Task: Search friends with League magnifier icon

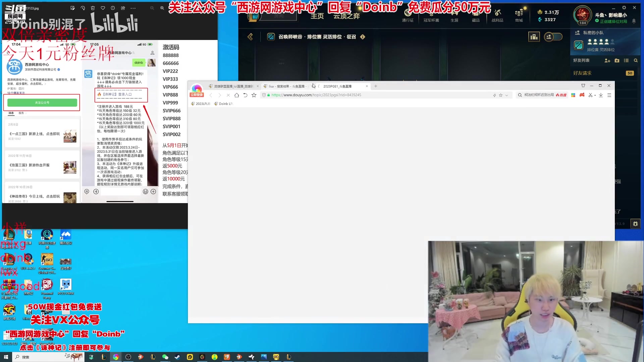Action: (636, 61)
